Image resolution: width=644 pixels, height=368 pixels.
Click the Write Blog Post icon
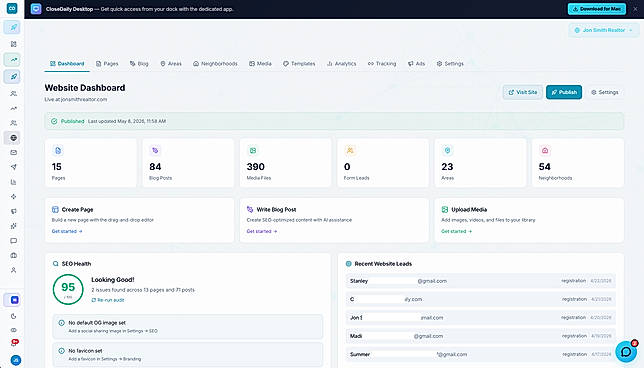[x=250, y=209]
